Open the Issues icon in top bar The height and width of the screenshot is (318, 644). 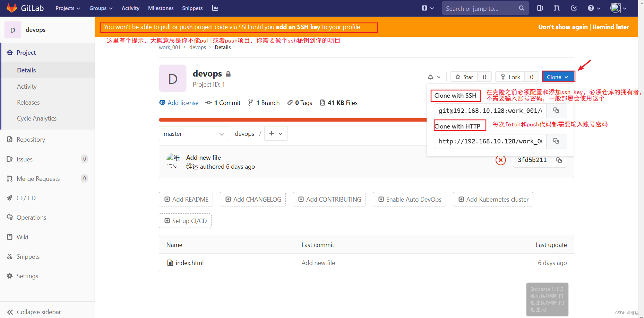click(540, 8)
